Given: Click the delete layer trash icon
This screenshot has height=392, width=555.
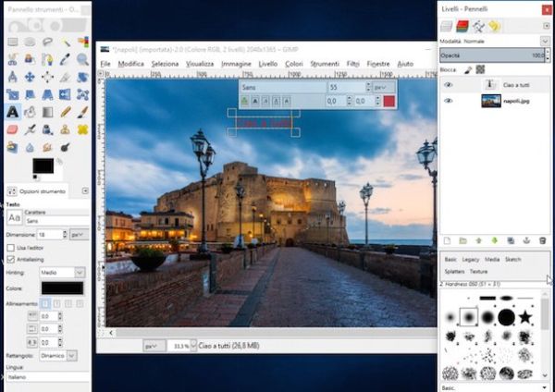Looking at the screenshot, I should click(542, 240).
